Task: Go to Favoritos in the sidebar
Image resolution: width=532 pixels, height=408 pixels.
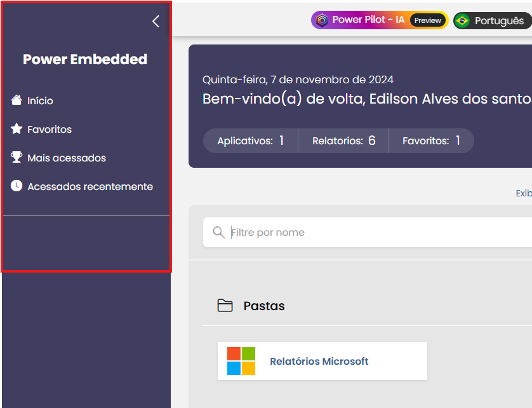Action: pyautogui.click(x=50, y=130)
